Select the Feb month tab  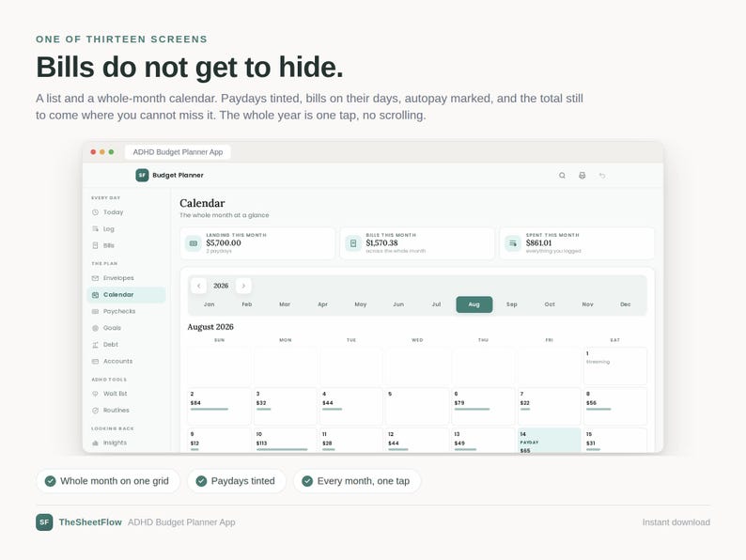(247, 304)
